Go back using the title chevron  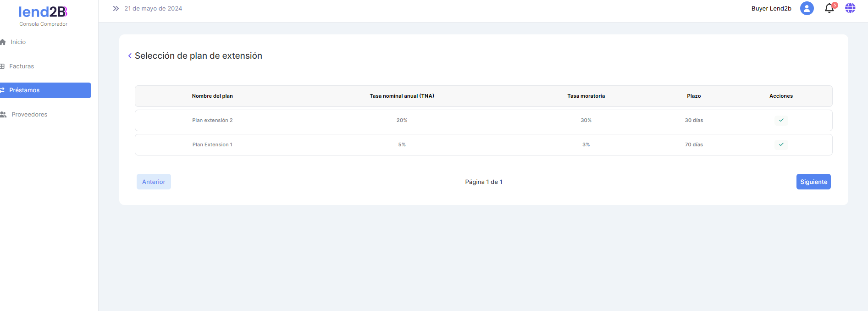(x=130, y=56)
